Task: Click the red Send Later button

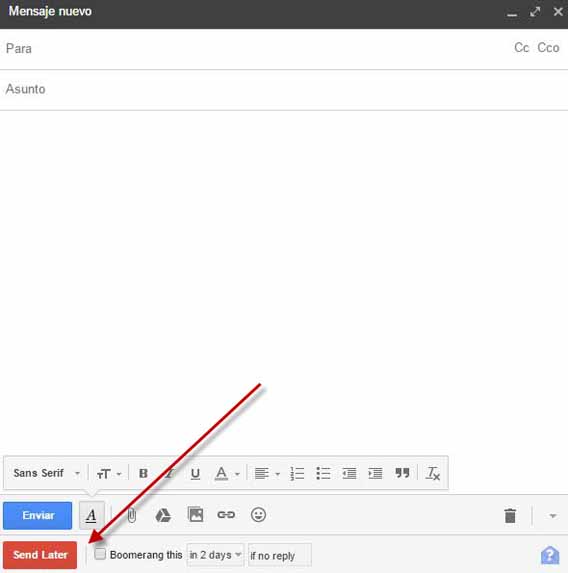Action: (40, 555)
